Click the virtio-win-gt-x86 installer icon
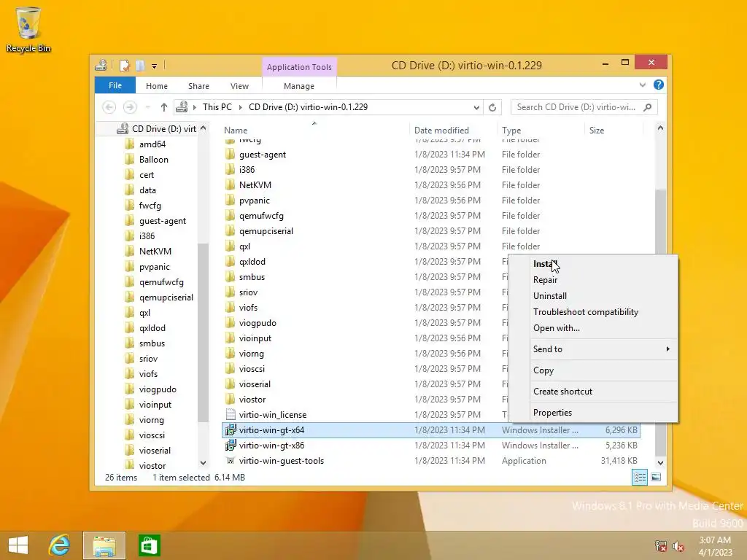 pyautogui.click(x=231, y=446)
